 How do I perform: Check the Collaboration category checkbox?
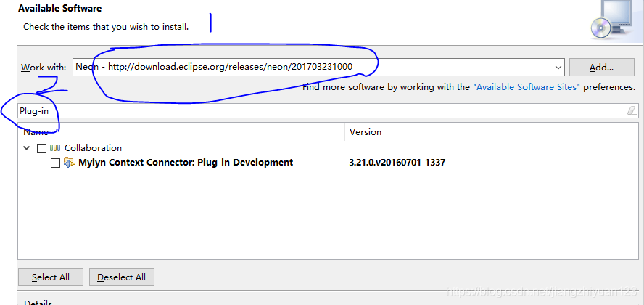tap(41, 148)
